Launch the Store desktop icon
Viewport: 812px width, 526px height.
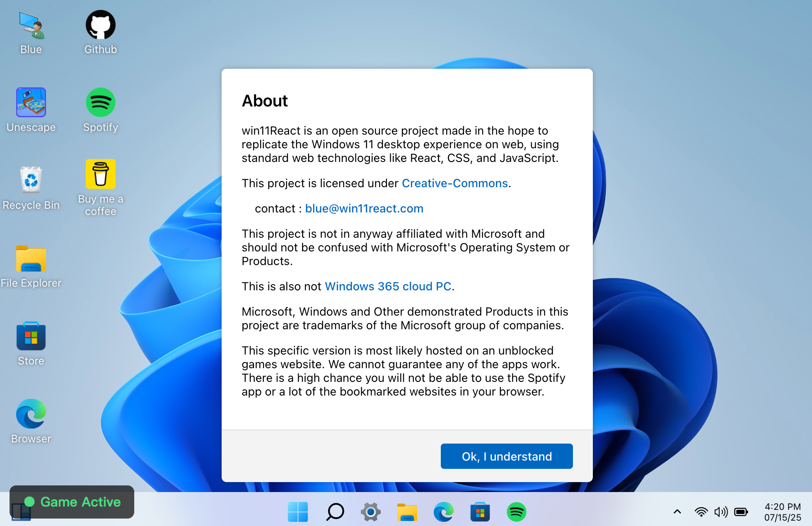(31, 344)
